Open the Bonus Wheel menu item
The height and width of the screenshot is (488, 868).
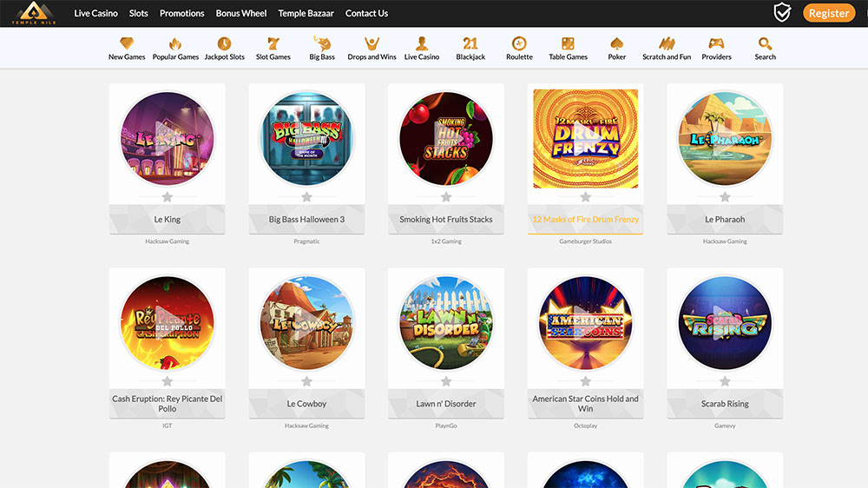pyautogui.click(x=240, y=13)
